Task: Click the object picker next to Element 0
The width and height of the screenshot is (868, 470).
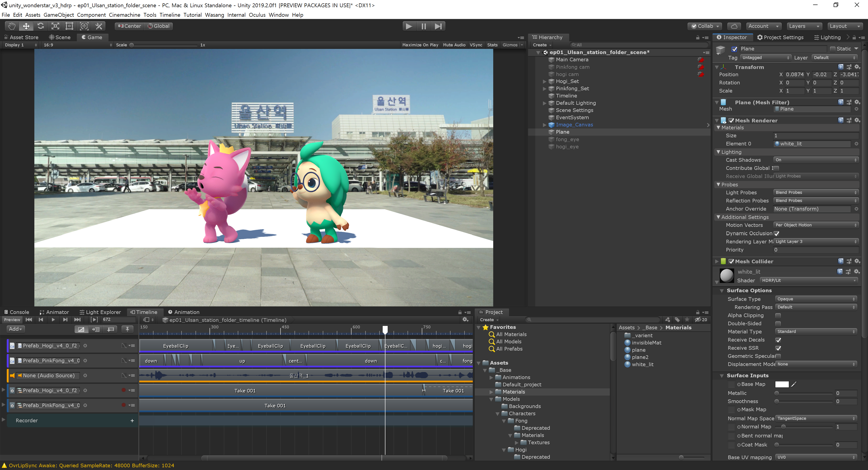Action: click(856, 144)
